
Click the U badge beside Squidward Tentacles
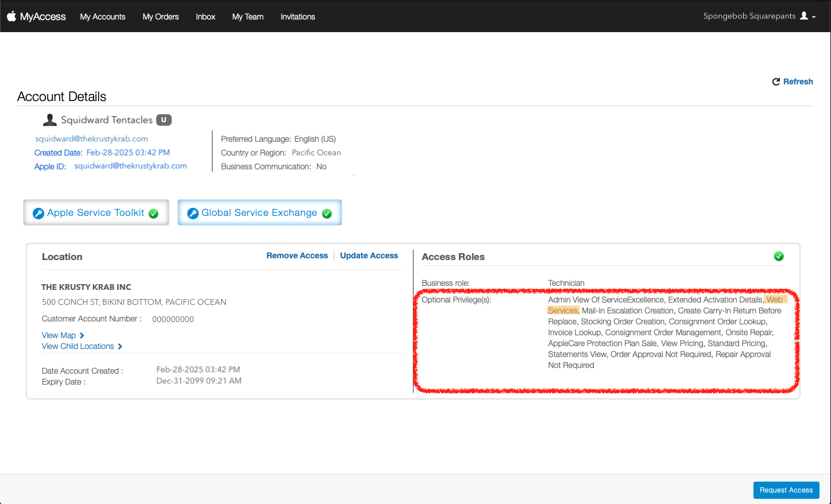tap(164, 120)
